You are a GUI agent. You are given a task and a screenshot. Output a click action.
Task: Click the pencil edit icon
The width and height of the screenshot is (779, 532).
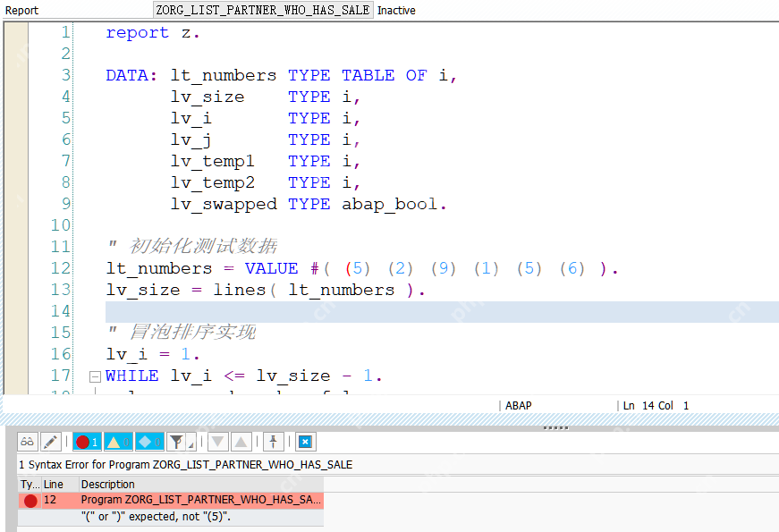coord(51,442)
